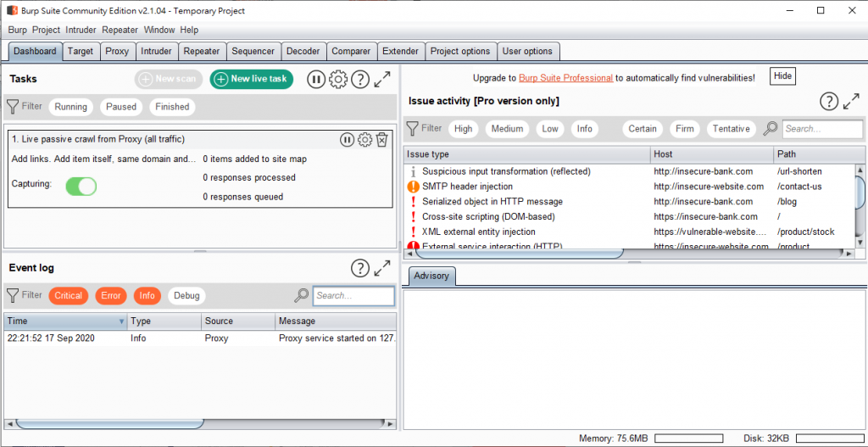Image resolution: width=868 pixels, height=447 pixels.
Task: Open the Window menu
Action: (x=159, y=30)
